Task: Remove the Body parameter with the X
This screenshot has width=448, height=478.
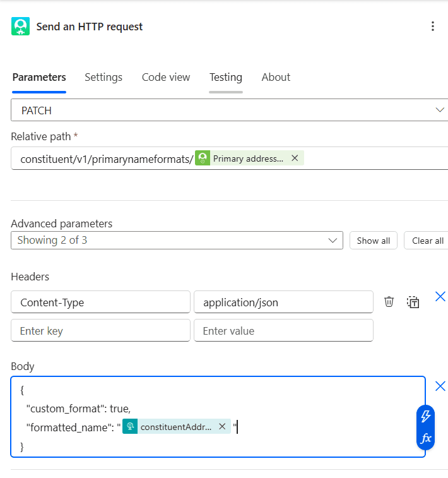Action: pos(440,386)
